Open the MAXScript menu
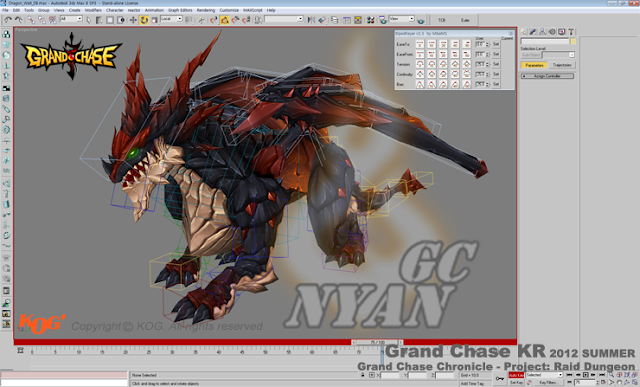Screen dimensions: 640x387 (x=253, y=10)
